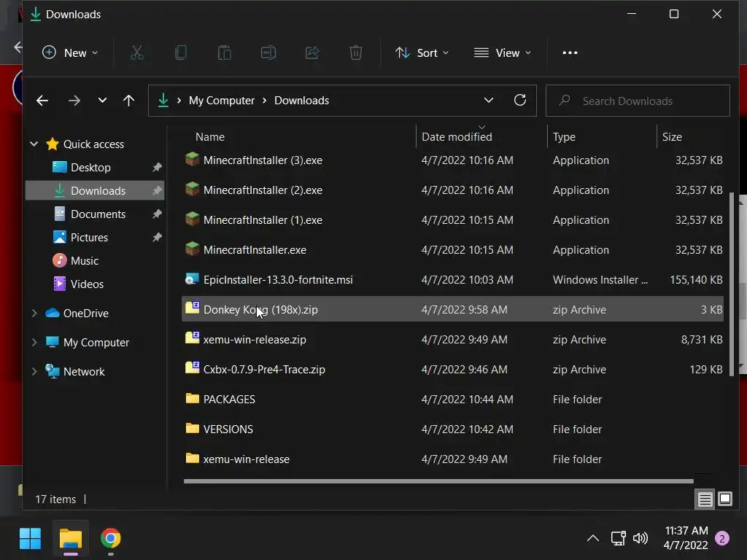Select MinecraftInstaller (2).exe
This screenshot has height=560, width=747.
tap(452, 190)
